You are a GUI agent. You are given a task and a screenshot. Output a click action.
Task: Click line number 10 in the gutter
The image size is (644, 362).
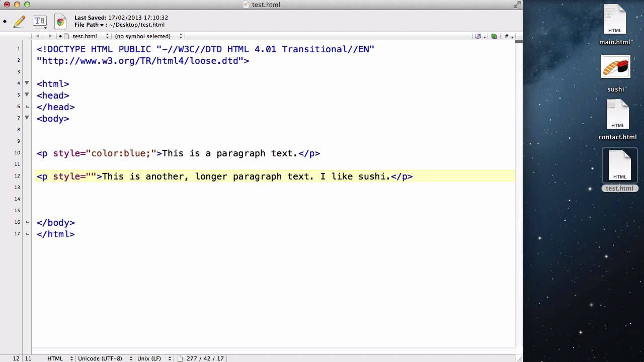coord(18,153)
